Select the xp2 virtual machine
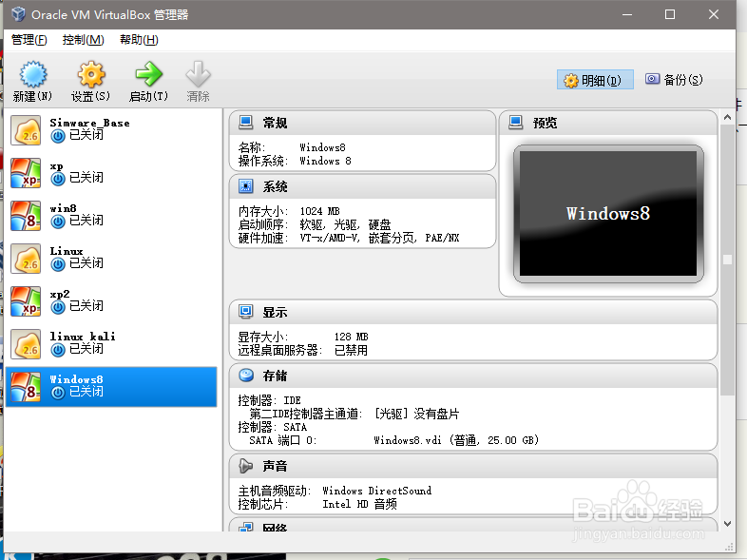The image size is (747, 560). (111, 301)
